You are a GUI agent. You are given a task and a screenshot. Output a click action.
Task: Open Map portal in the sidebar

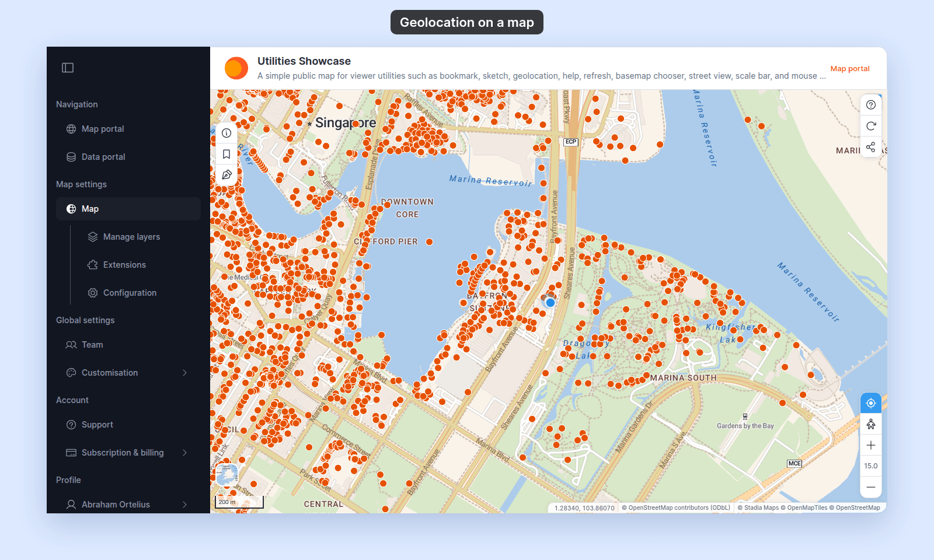[x=128, y=129]
